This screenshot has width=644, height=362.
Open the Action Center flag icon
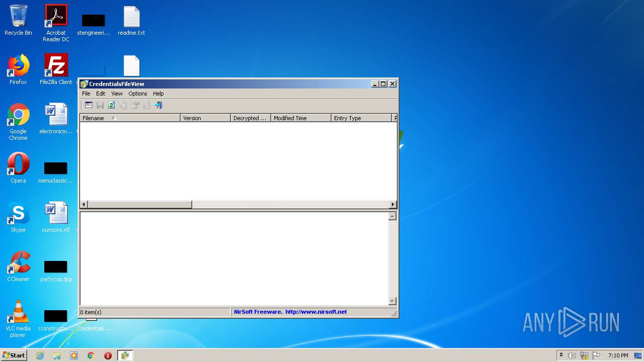596,355
